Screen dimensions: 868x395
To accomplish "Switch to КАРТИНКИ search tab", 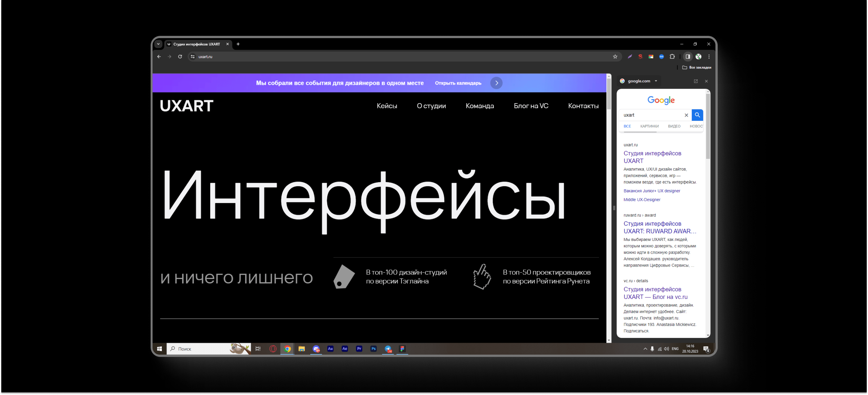I will pyautogui.click(x=650, y=126).
